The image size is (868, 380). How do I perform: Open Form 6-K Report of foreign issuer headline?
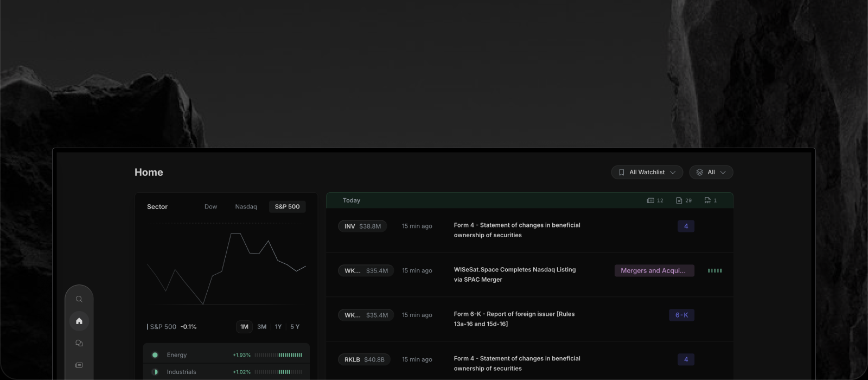click(514, 319)
